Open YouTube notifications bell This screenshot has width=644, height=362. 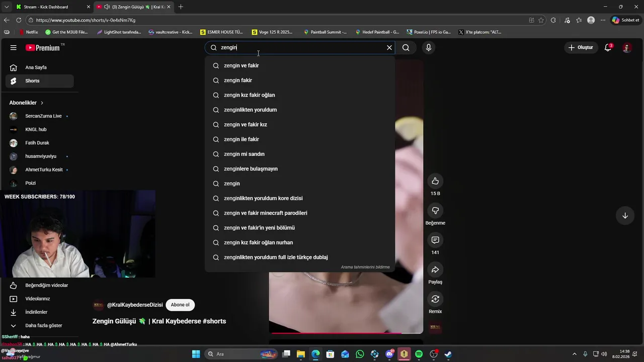tap(608, 48)
